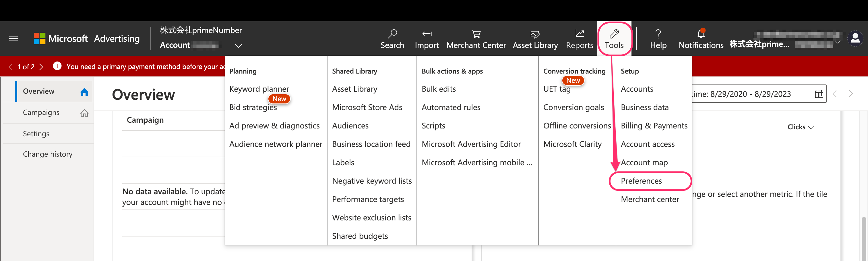Open Account access
This screenshot has height=273, width=868.
[648, 144]
